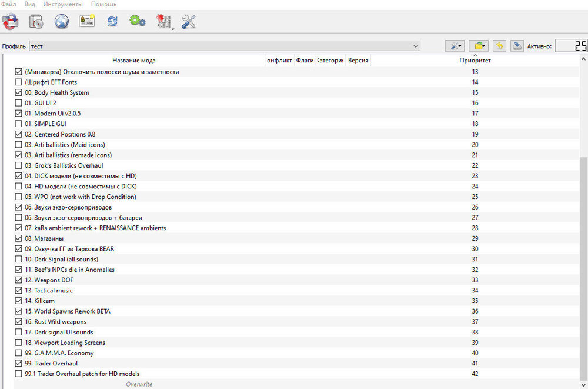588x389 pixels.
Task: Click the Create Backup drive icon
Action: point(517,46)
